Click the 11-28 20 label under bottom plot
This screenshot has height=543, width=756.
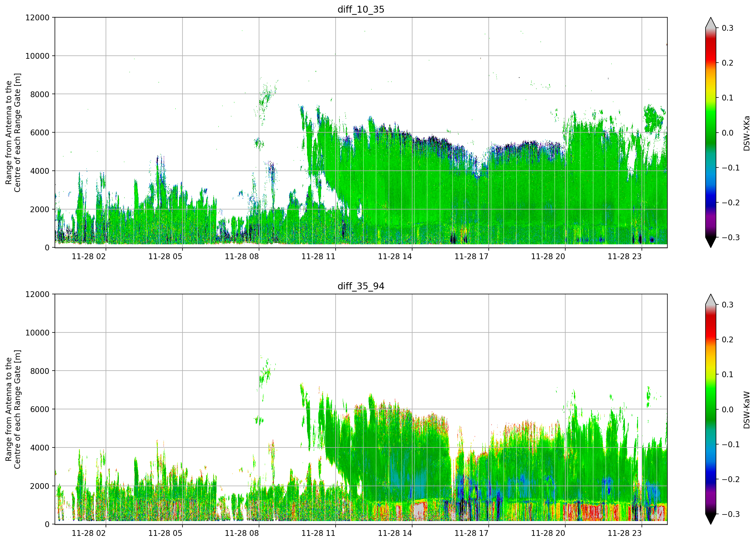(x=548, y=533)
